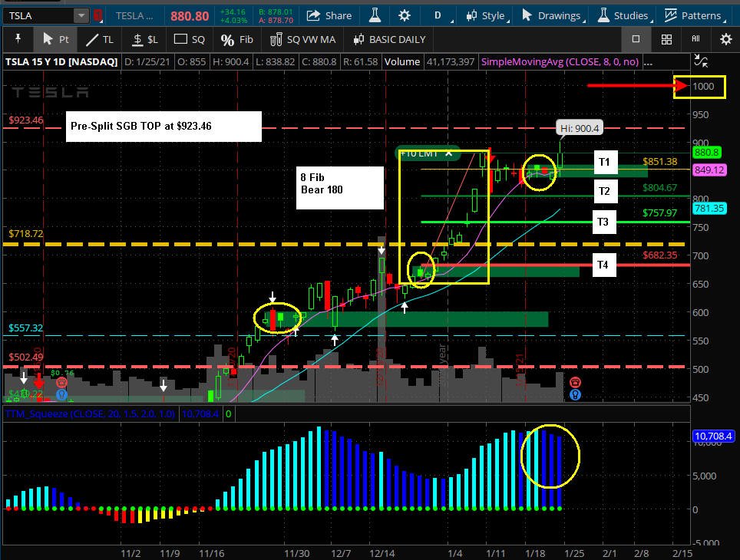This screenshot has height=560, width=740.
Task: Expand the Style menu
Action: click(487, 15)
